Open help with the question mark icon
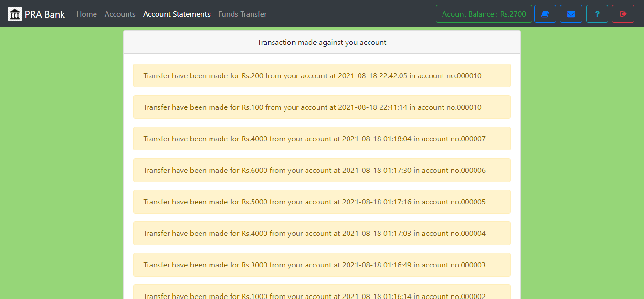Image resolution: width=644 pixels, height=299 pixels. tap(597, 14)
